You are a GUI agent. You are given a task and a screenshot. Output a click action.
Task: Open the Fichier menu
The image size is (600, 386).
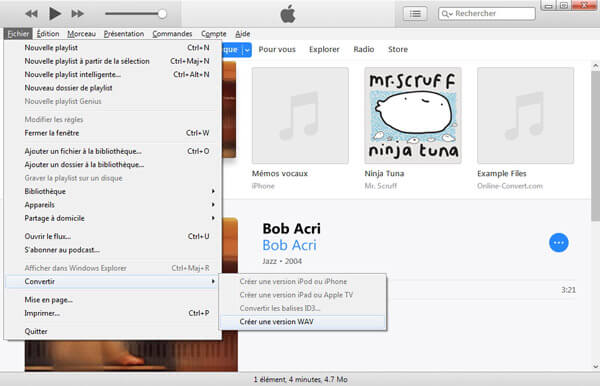pyautogui.click(x=18, y=34)
